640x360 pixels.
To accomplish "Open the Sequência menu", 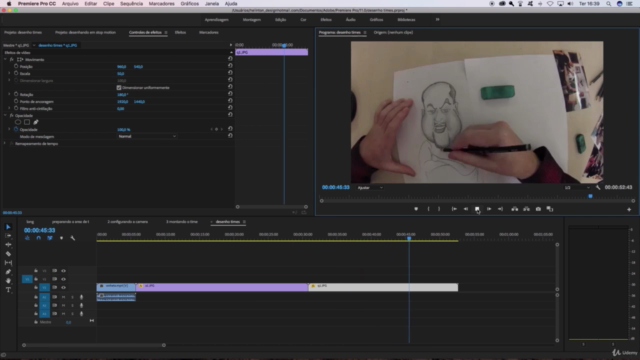I will [131, 4].
